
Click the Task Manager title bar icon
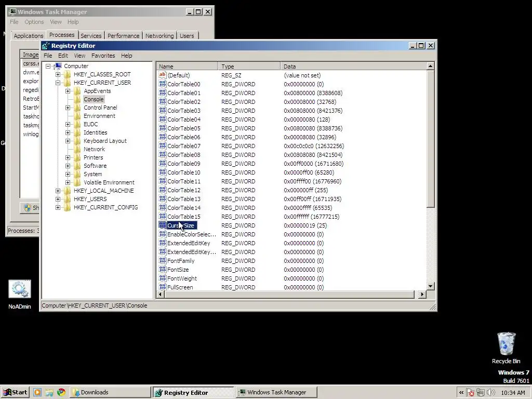12,12
